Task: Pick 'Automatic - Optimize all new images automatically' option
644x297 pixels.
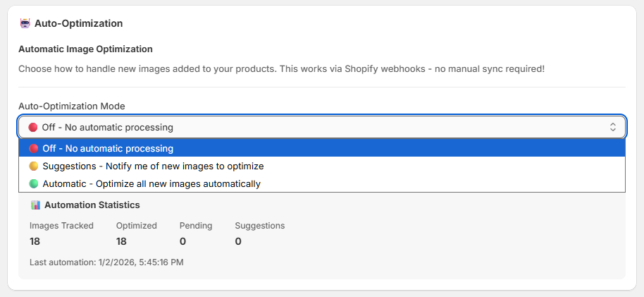Action: pos(321,183)
